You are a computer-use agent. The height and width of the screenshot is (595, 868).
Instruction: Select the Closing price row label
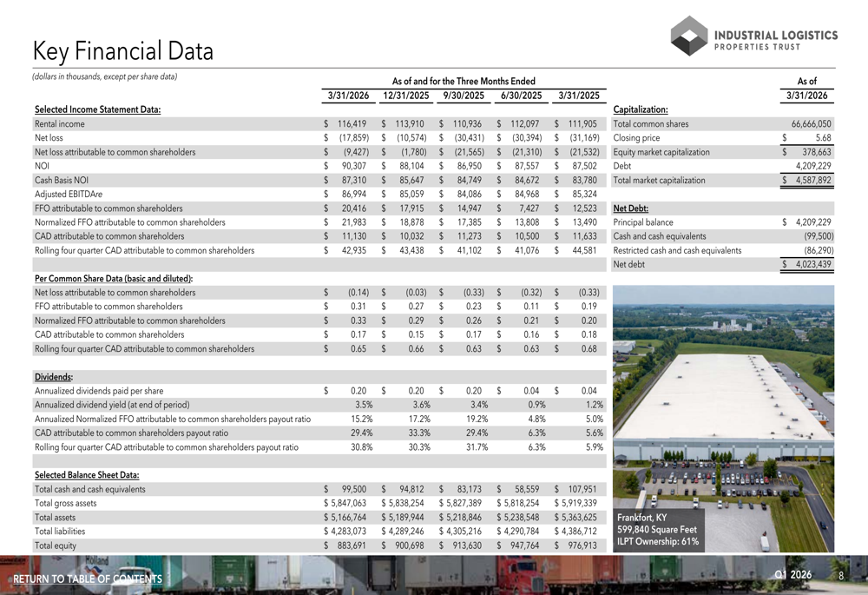(636, 138)
